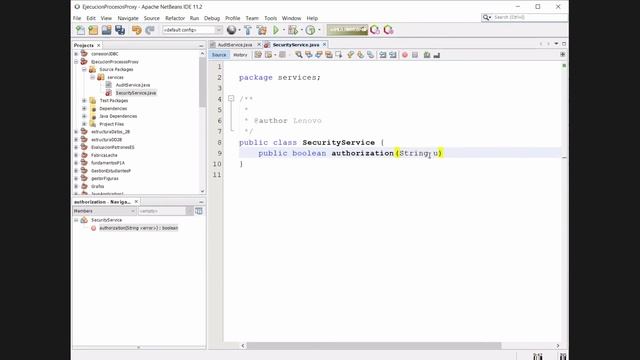Open the arrow beside Run Project icon
Viewport: 640px width, 360px height.
284,30
